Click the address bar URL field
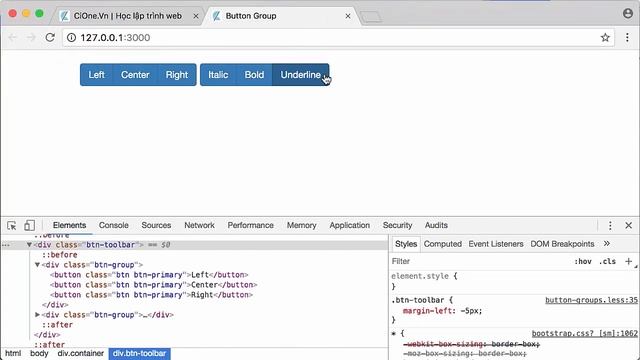The height and width of the screenshot is (360, 640). (x=338, y=38)
